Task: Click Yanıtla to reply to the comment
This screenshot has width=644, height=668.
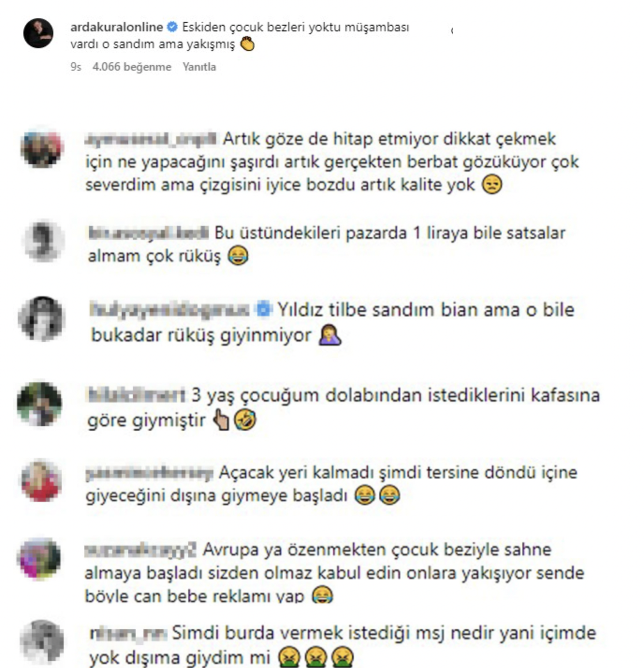Action: 199,67
